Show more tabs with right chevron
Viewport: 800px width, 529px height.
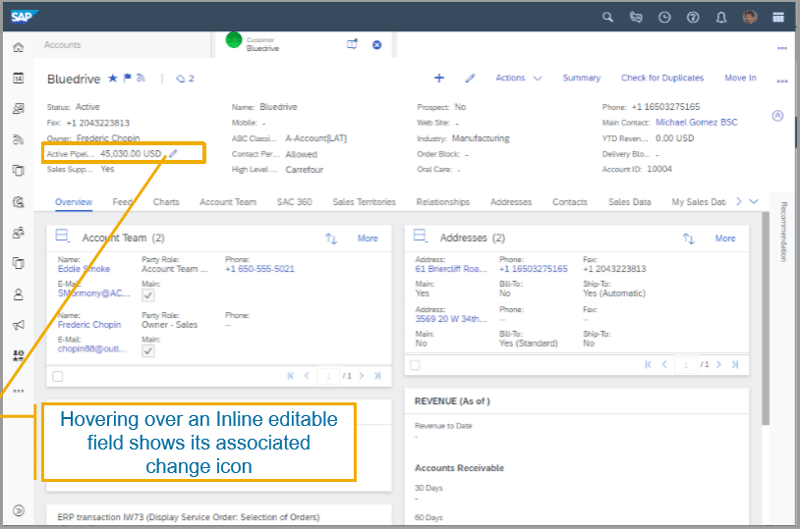pos(738,201)
